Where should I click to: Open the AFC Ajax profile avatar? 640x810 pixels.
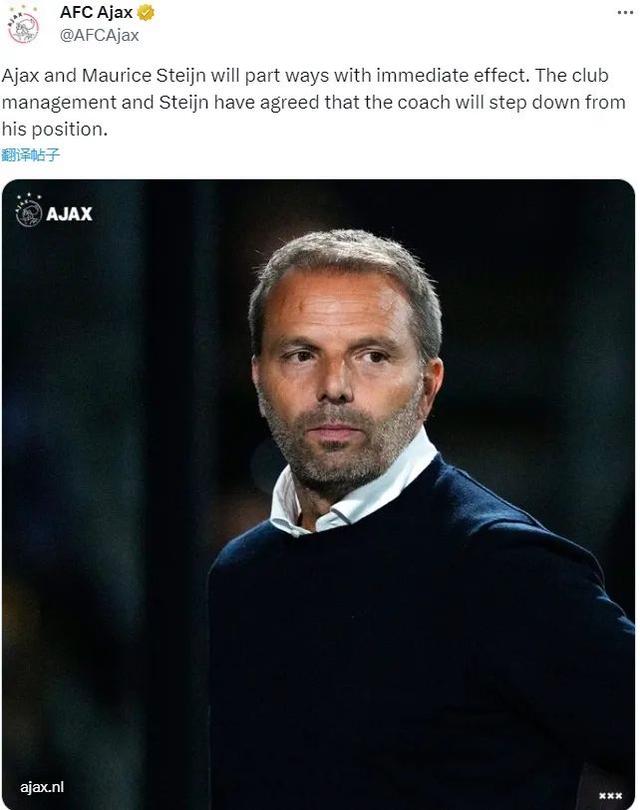click(24, 24)
